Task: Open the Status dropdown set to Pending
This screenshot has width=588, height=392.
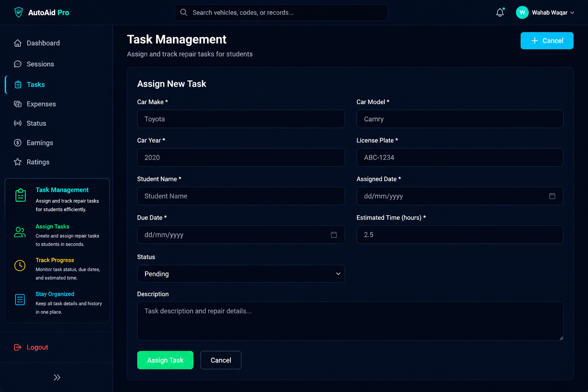Action: point(241,274)
